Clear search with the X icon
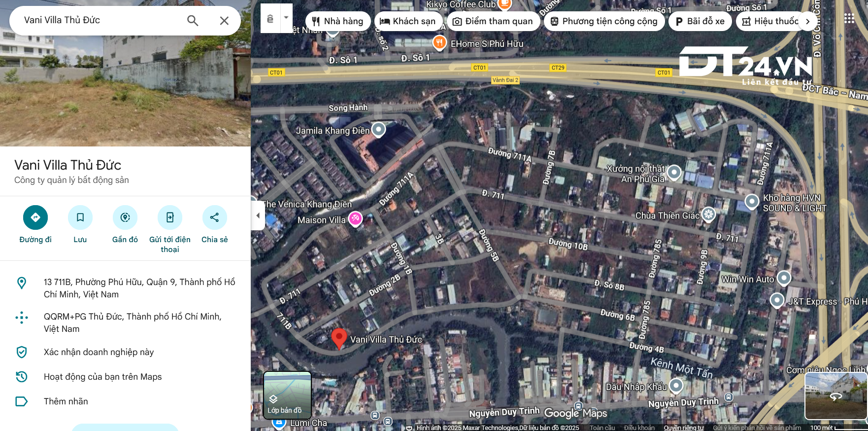 (224, 21)
